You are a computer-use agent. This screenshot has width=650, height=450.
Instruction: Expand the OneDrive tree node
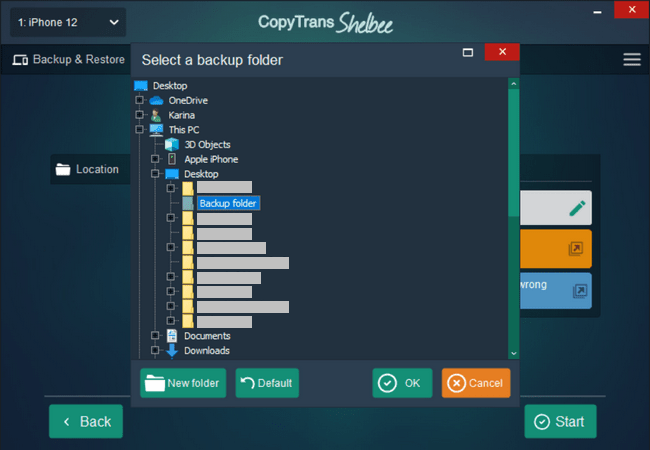[139, 100]
